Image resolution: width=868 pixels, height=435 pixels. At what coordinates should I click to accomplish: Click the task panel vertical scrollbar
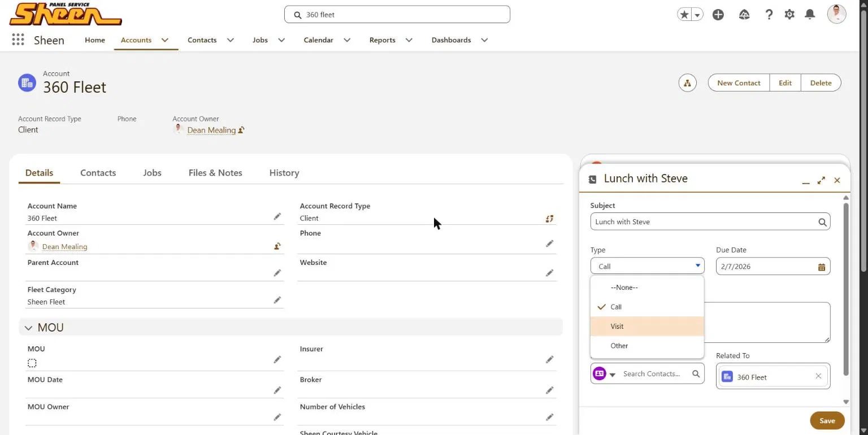tap(846, 289)
